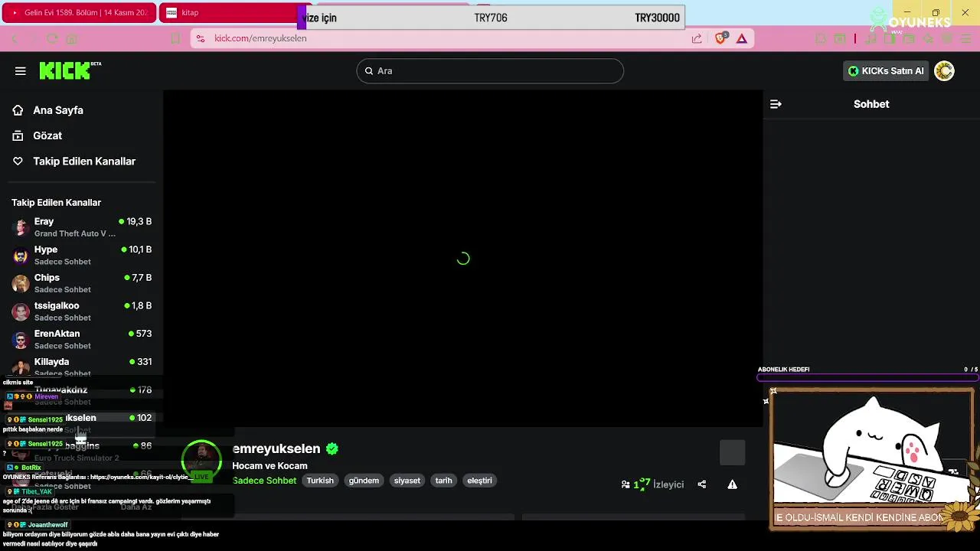Click the share icon inside the address bar
The width and height of the screenshot is (980, 551).
click(697, 38)
